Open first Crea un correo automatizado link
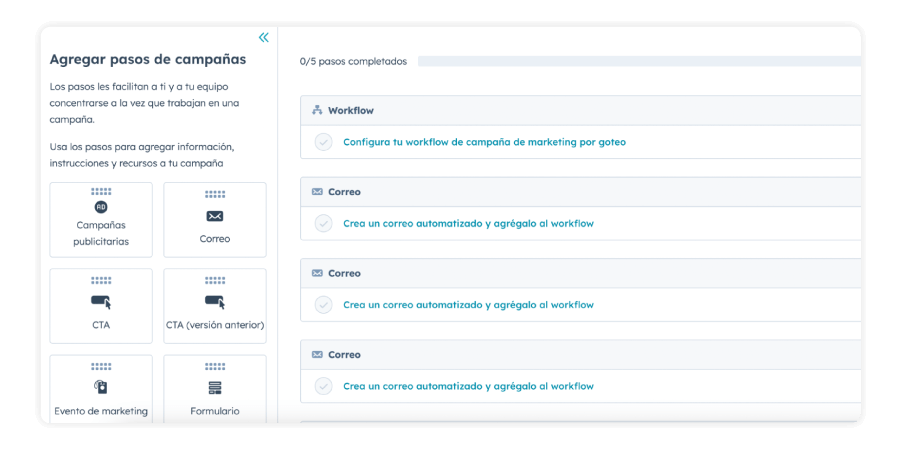Viewport: 901px width, 451px height. [468, 224]
